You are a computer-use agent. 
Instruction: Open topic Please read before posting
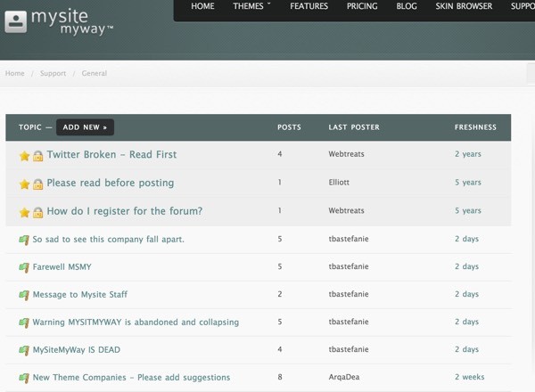point(111,183)
